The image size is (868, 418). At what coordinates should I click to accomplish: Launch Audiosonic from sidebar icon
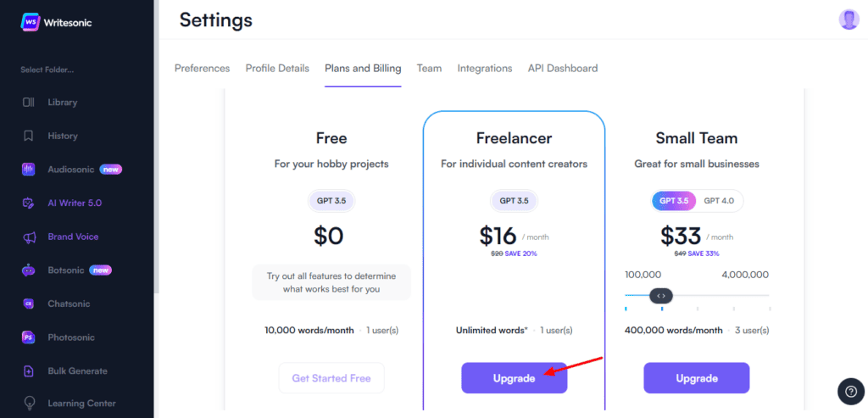point(29,170)
